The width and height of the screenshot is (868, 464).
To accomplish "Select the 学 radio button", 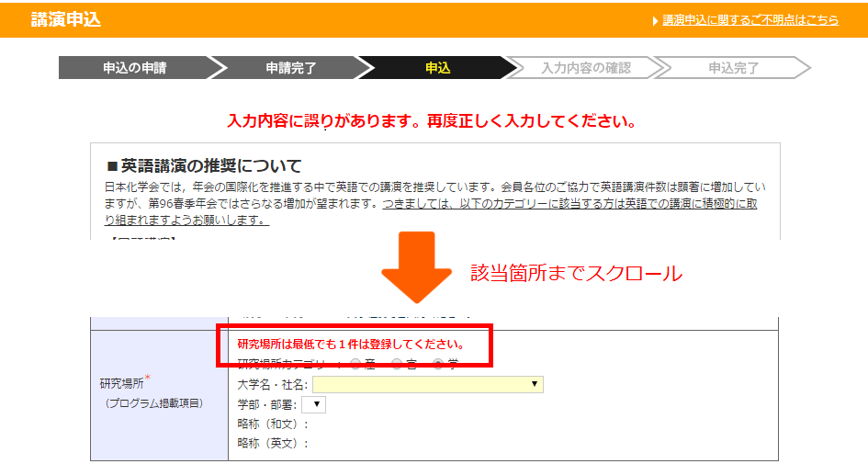I will [x=438, y=364].
